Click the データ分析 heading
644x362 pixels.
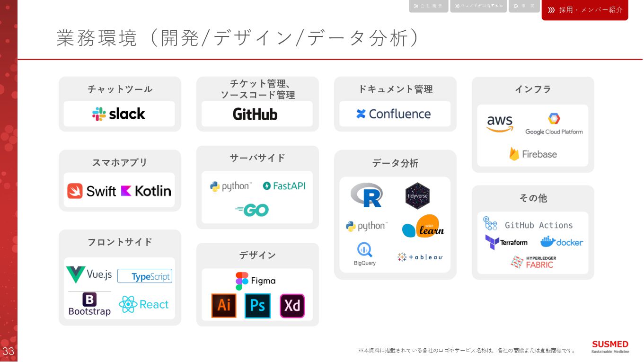[395, 163]
